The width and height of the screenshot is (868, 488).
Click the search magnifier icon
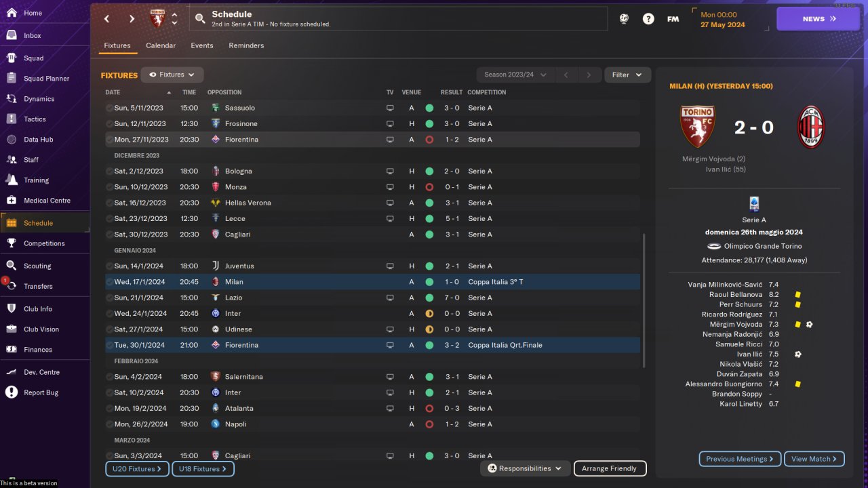point(200,19)
